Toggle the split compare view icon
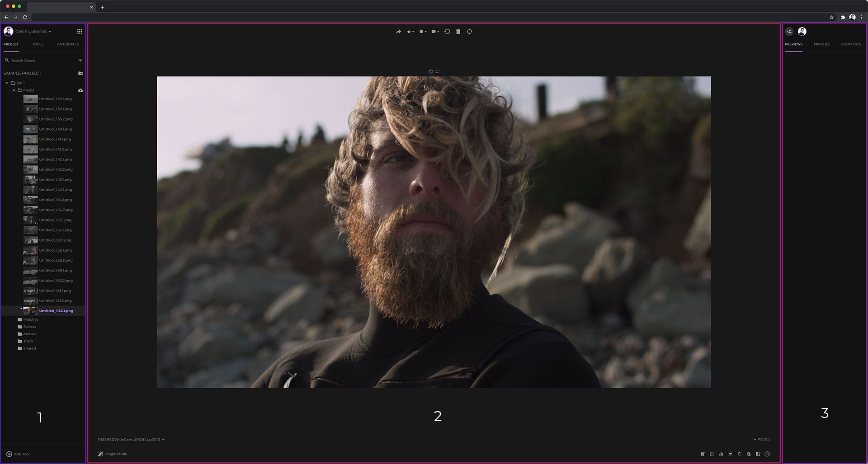This screenshot has height=464, width=868. click(x=712, y=454)
